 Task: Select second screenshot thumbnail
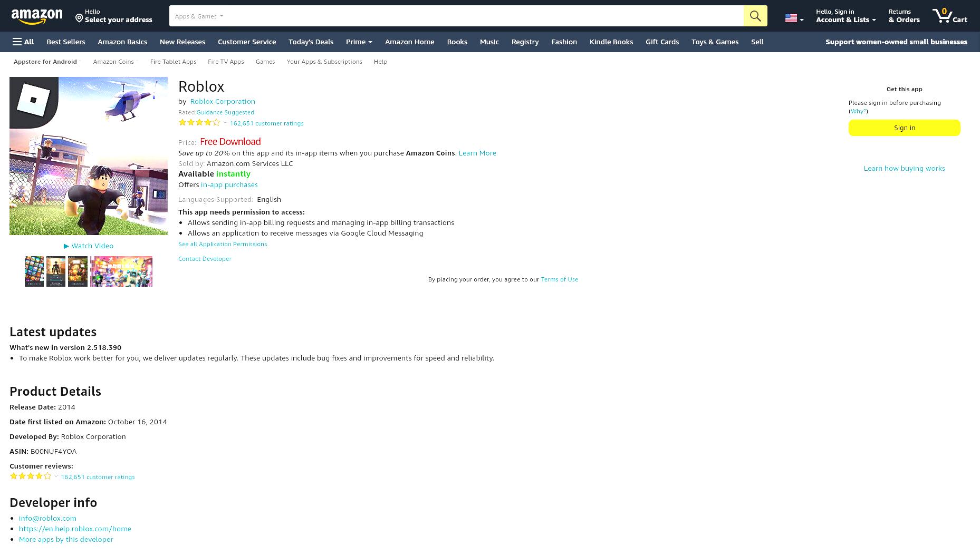point(56,271)
